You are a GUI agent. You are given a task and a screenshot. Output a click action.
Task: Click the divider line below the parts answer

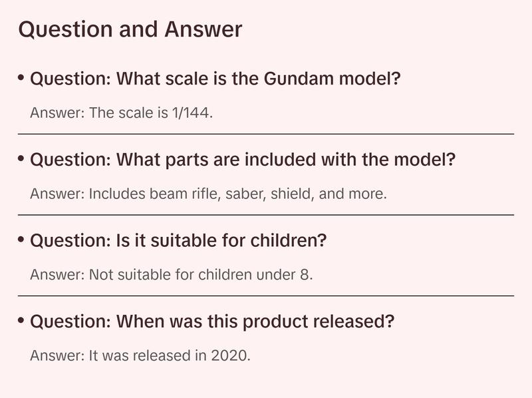266,215
